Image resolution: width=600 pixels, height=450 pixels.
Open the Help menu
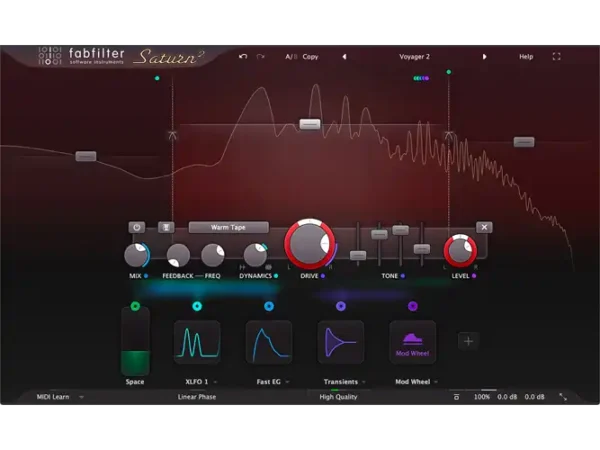pos(526,57)
